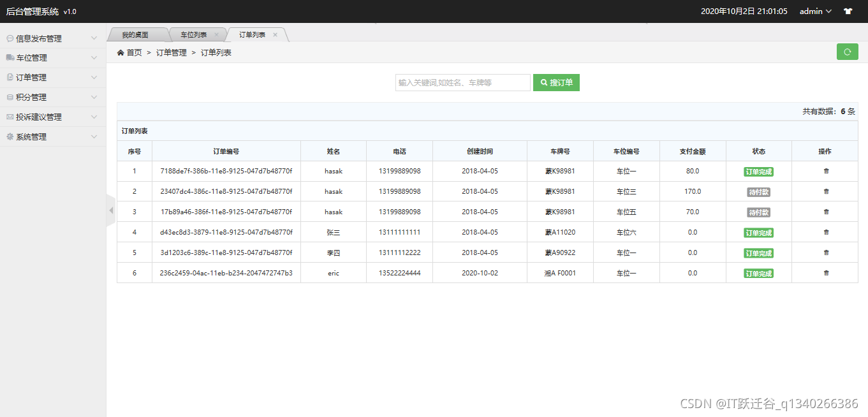868x417 pixels.
Task: Expand the 信息发布管理 menu chevron
Action: click(94, 38)
